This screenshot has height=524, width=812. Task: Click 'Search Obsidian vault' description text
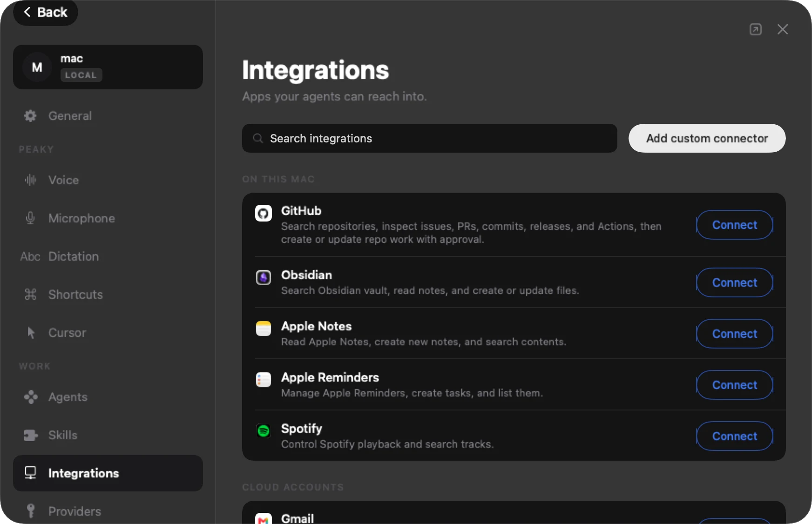click(430, 290)
